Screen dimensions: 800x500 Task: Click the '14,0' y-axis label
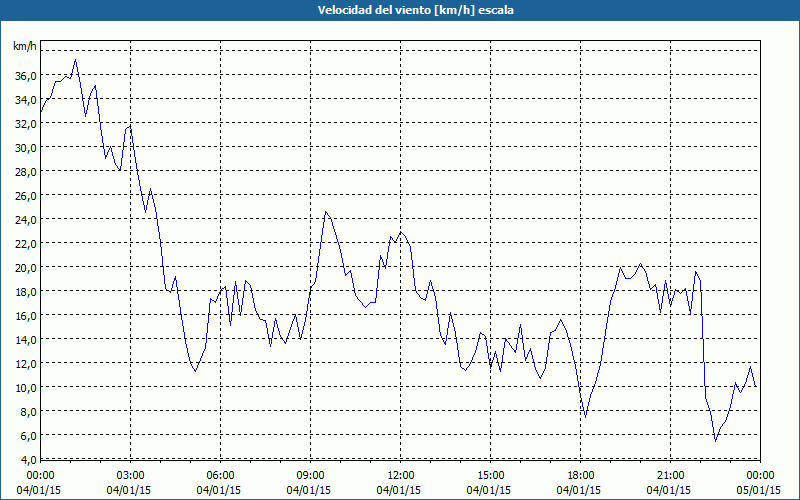click(x=27, y=339)
